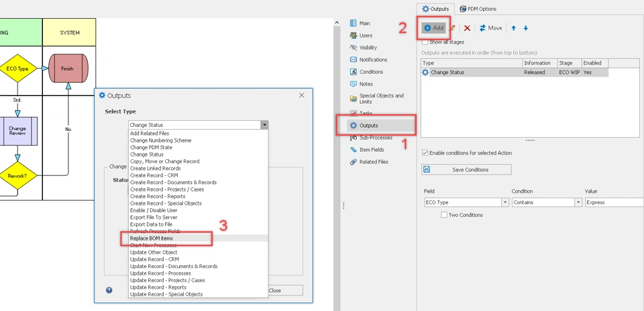Move selected output up with blue arrow
Image resolution: width=644 pixels, height=311 pixels.
click(x=514, y=28)
